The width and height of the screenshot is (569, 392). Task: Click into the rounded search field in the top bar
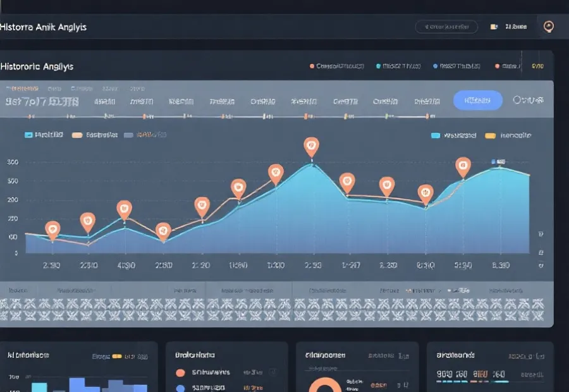pos(446,27)
